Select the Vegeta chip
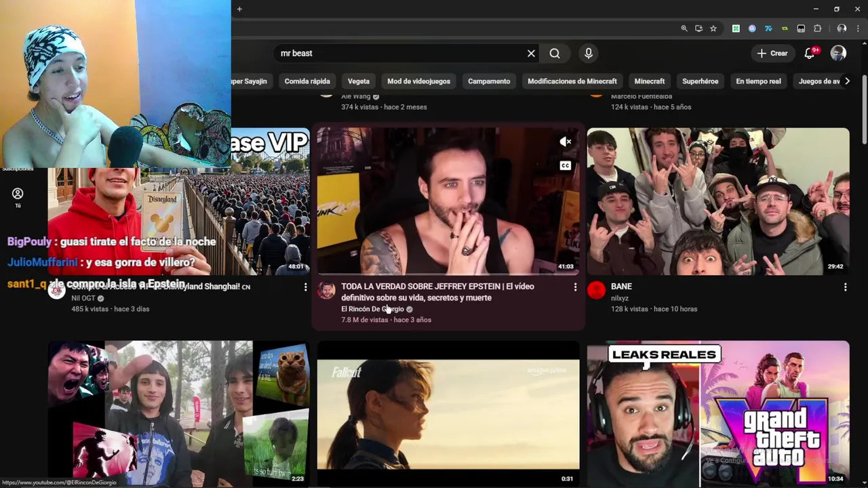Screen dimensions: 868x488 point(359,81)
